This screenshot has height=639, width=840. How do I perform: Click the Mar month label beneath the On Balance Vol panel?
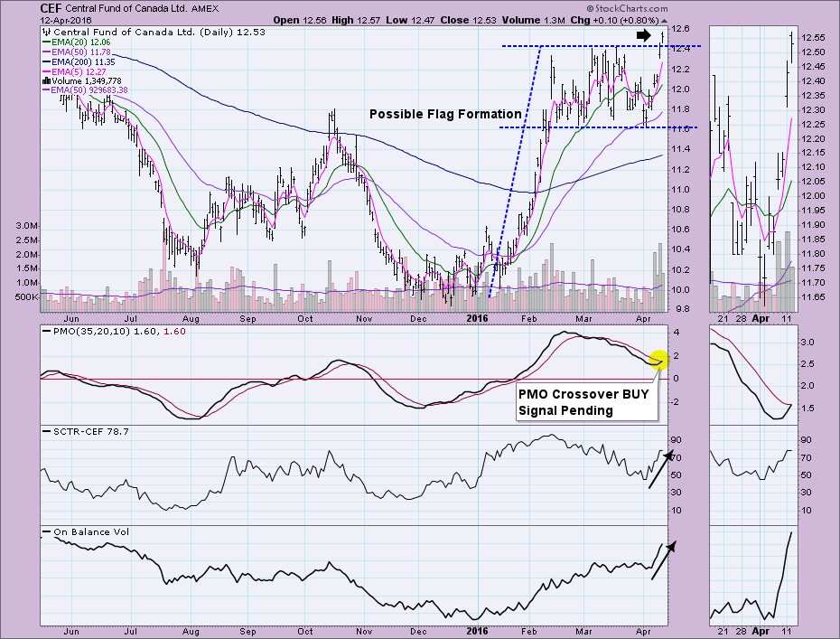pyautogui.click(x=583, y=632)
